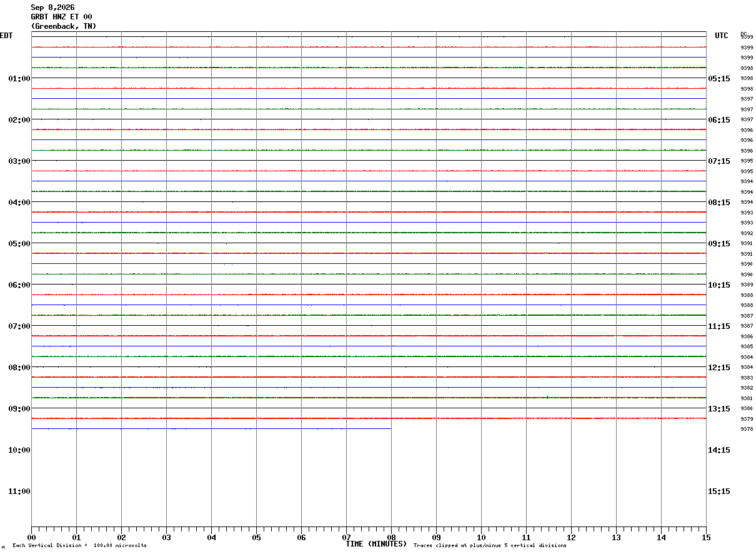Click the 01:00 EDT time label
This screenshot has width=756, height=554.
click(19, 79)
